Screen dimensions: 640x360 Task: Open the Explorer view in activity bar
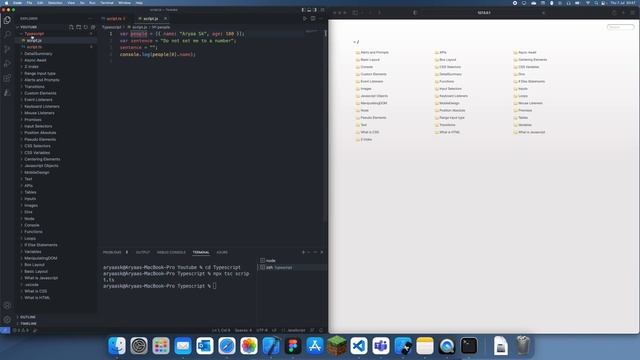click(7, 20)
